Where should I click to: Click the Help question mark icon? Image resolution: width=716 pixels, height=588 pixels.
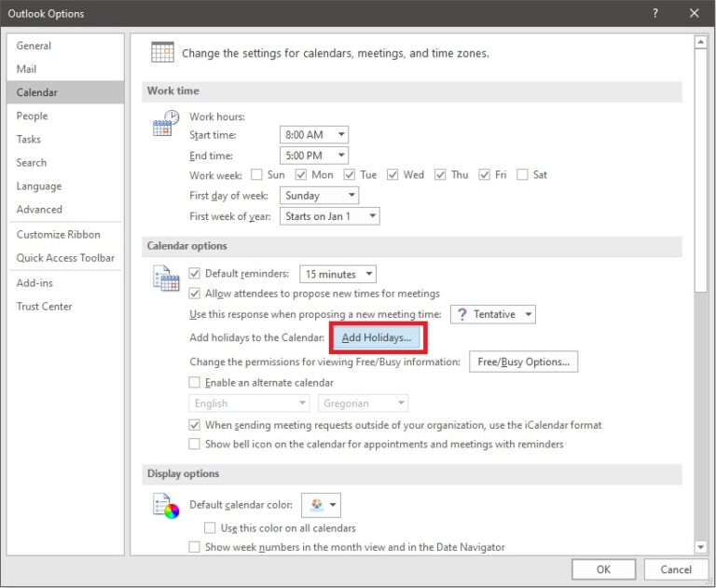655,13
